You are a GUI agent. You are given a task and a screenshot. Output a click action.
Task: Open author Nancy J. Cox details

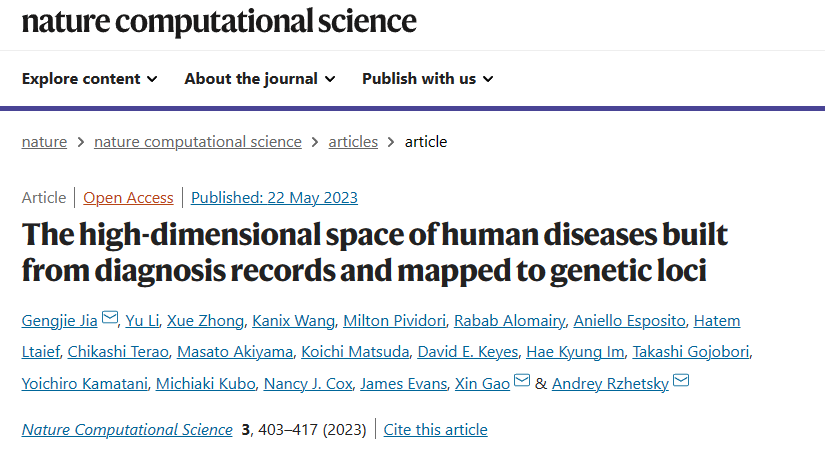pos(307,383)
